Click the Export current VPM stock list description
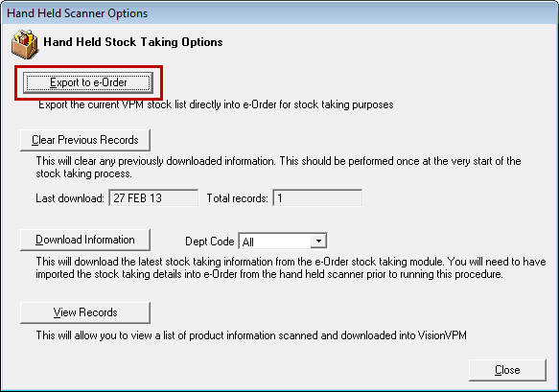Image resolution: width=559 pixels, height=392 pixels. [216, 104]
